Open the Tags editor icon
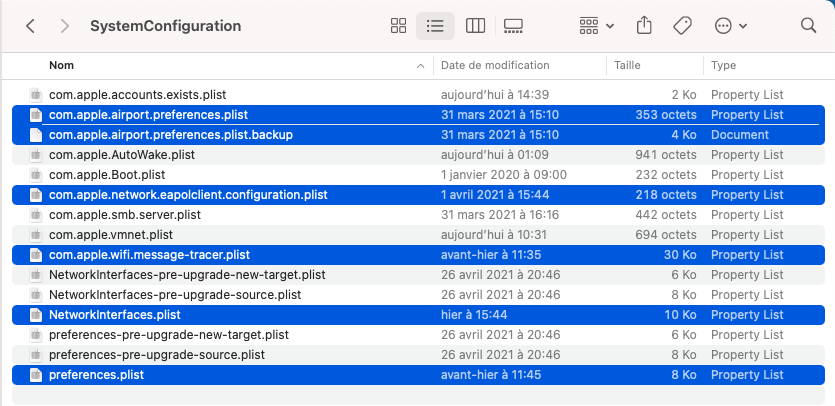The height and width of the screenshot is (406, 835). (683, 25)
